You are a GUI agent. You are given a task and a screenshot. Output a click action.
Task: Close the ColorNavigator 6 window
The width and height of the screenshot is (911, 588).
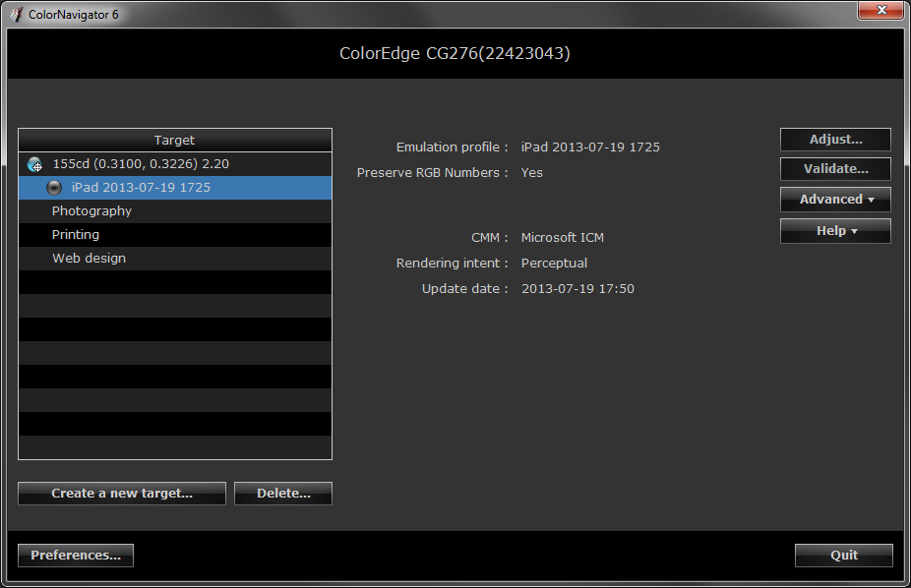(881, 10)
